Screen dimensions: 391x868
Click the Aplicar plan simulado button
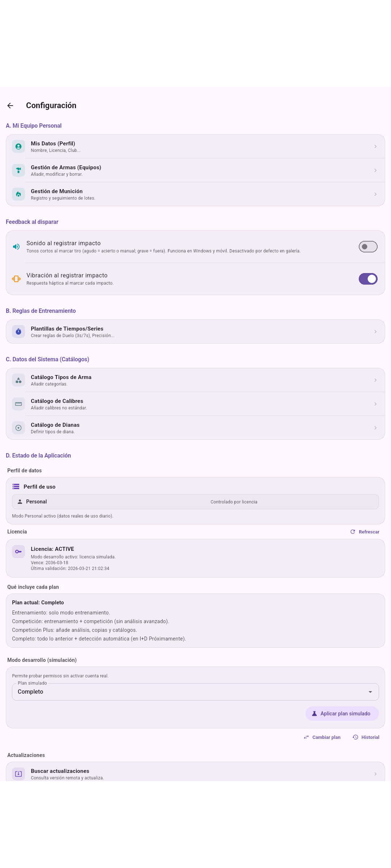click(x=342, y=713)
